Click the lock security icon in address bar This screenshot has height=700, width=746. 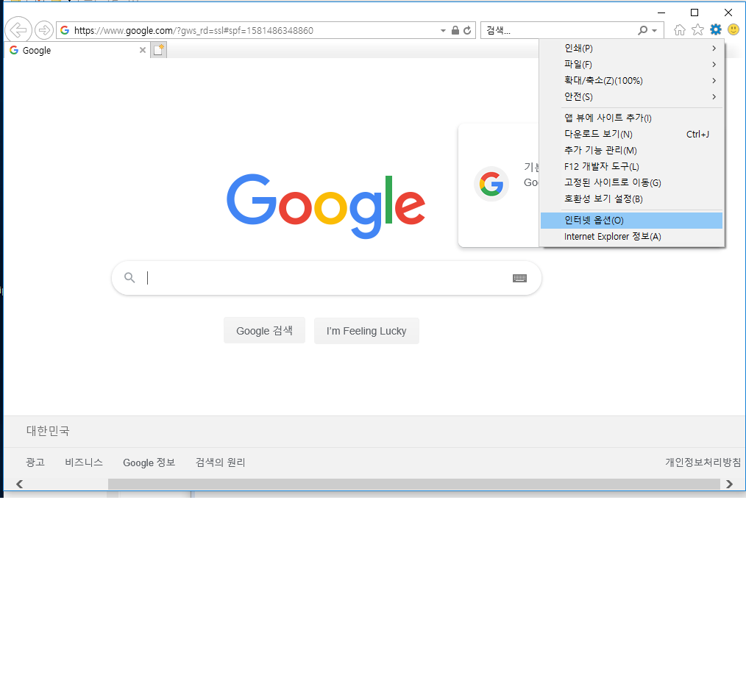[455, 30]
